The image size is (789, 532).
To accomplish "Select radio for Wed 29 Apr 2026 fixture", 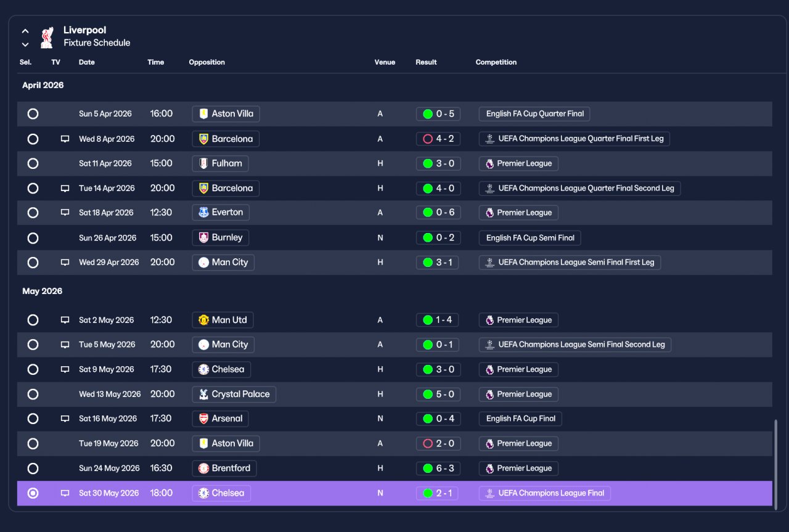I will (x=33, y=263).
